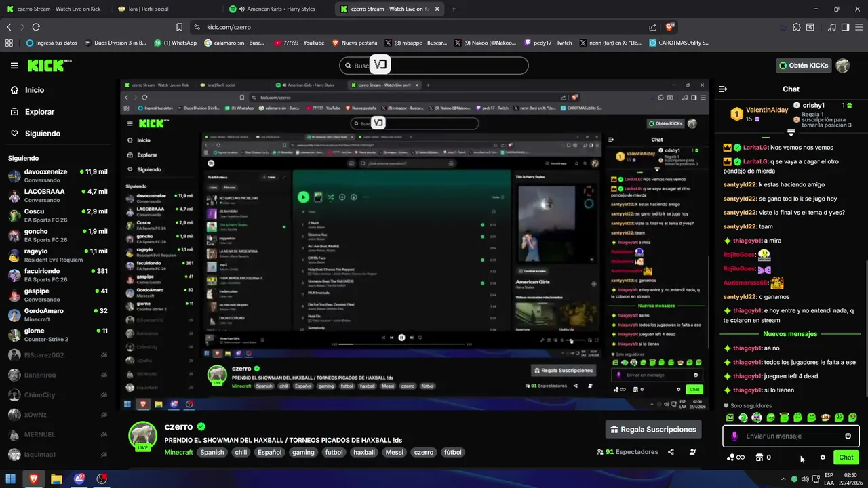Viewport: 868px width, 488px height.
Task: Click ValentinAlday in the chat leaderboard
Action: coord(767,110)
